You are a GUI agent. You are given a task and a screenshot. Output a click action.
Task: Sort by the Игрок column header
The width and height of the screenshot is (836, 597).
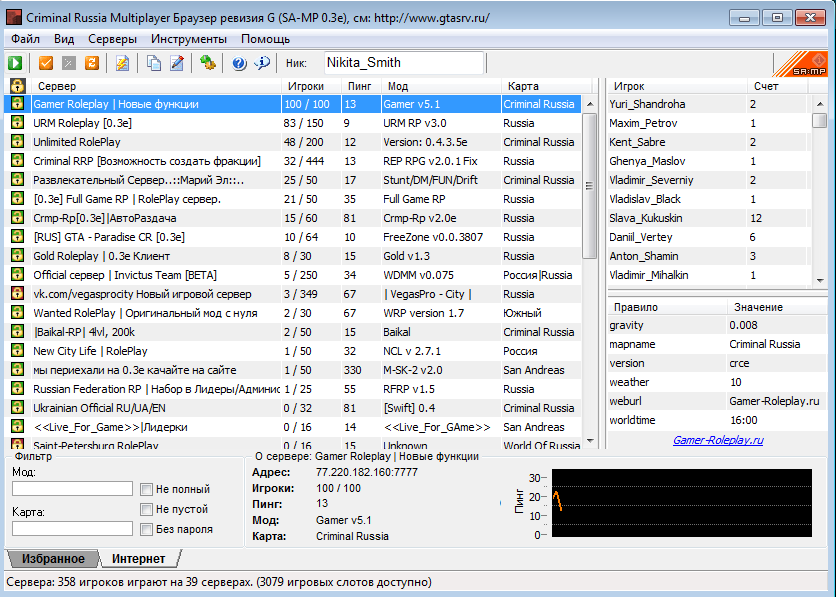tap(677, 86)
